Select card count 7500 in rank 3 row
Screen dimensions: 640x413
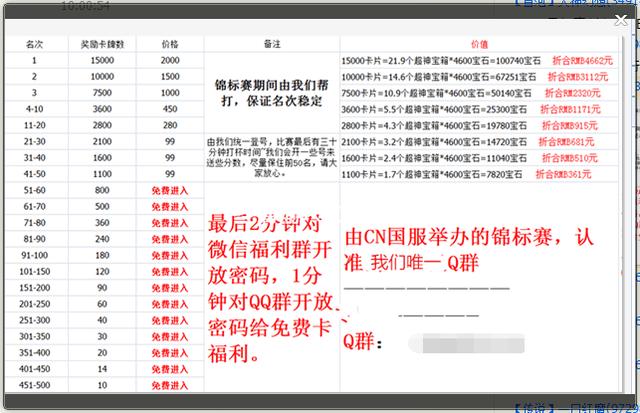point(102,93)
